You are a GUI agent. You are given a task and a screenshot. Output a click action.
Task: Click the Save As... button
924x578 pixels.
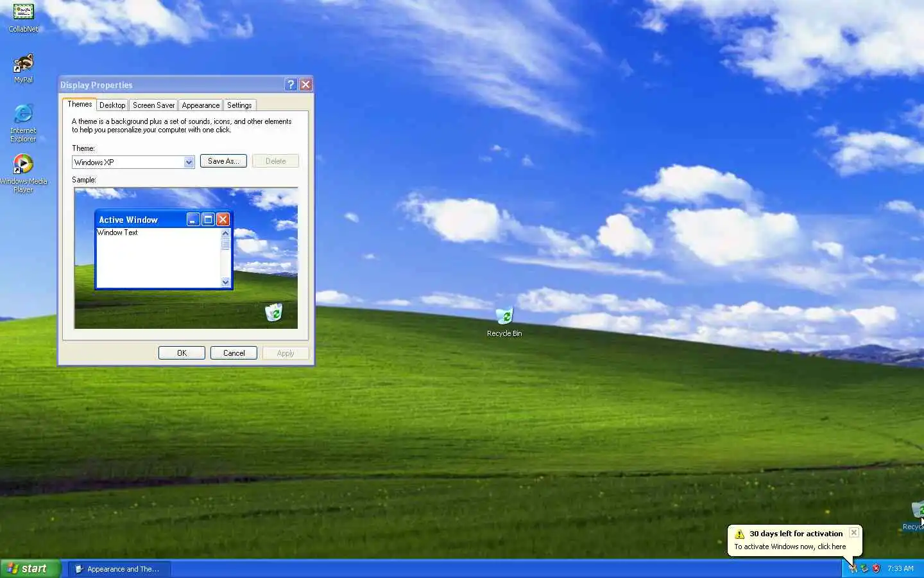223,161
